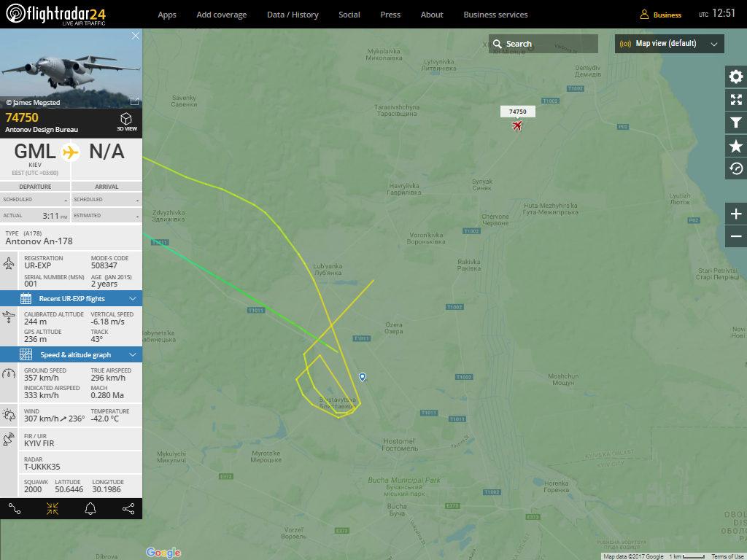Open the map settings gear icon

735,77
